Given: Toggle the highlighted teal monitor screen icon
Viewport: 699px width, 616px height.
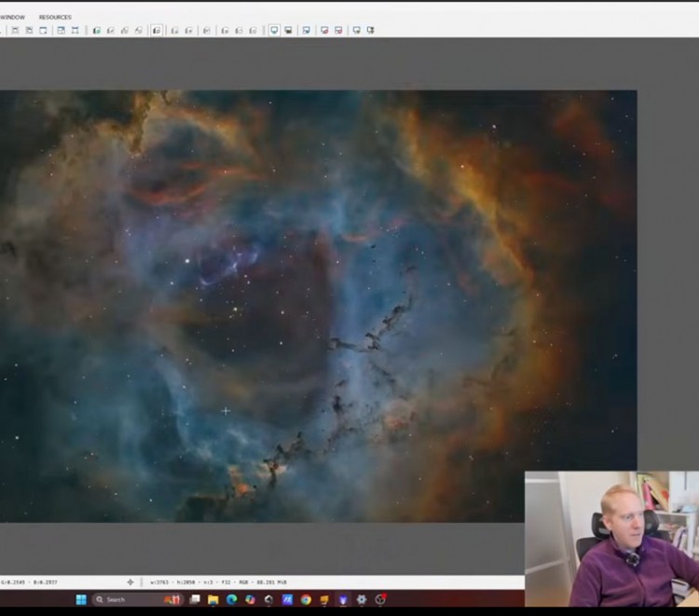Looking at the screenshot, I should tap(274, 31).
